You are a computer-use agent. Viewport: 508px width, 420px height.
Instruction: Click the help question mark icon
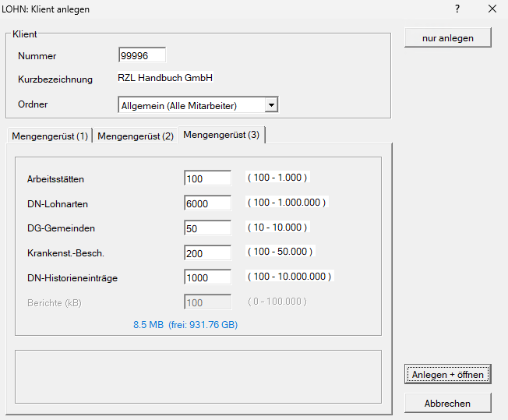(x=457, y=9)
